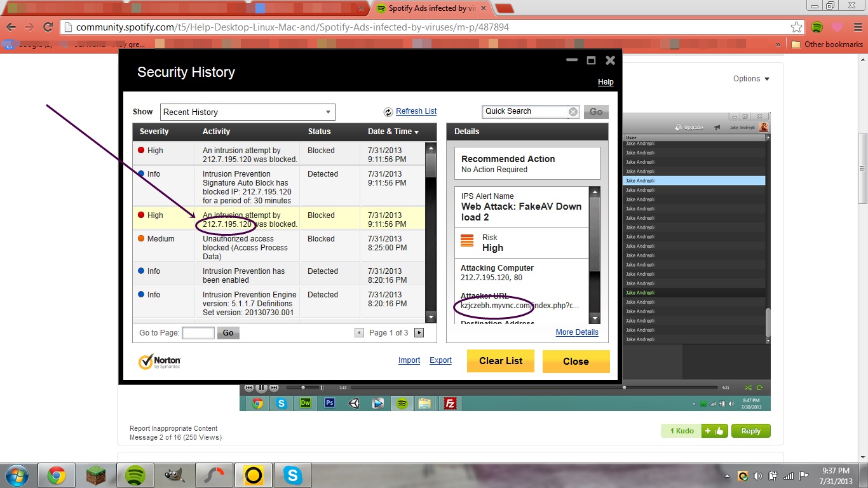Click the thumbs-up icon beside 1 Kudo
This screenshot has height=488, width=868.
(714, 431)
